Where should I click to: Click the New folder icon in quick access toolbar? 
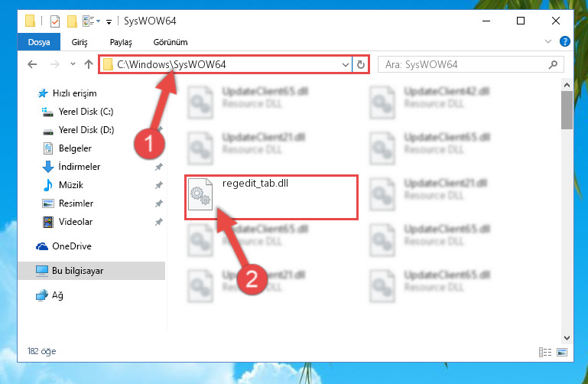[x=72, y=21]
